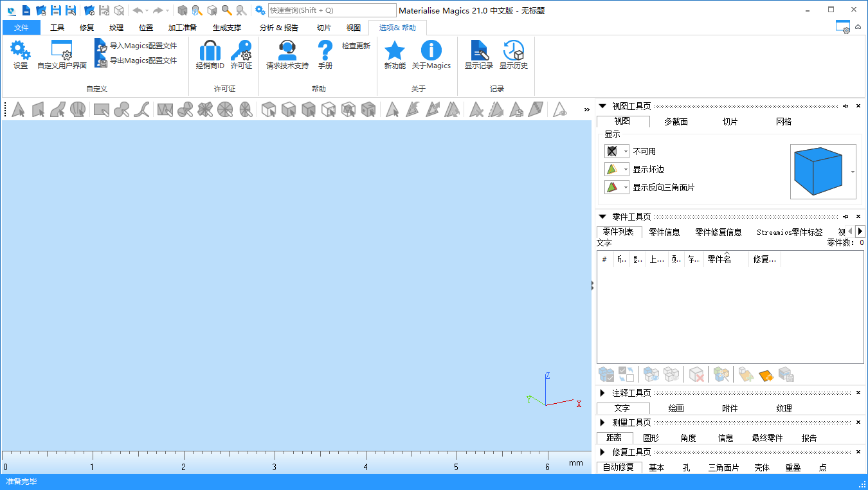This screenshot has height=490, width=868.
Task: Click the interface layout icon at top right
Action: [x=843, y=27]
